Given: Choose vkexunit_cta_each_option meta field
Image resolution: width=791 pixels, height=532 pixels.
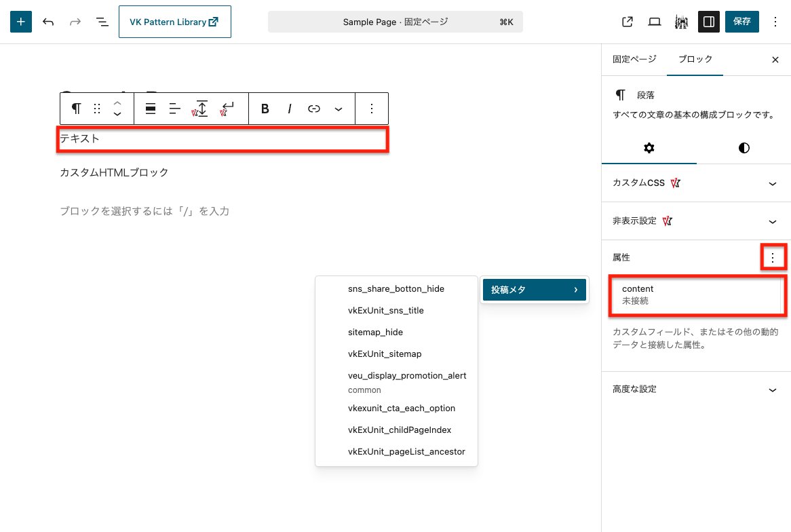Looking at the screenshot, I should tap(396, 408).
